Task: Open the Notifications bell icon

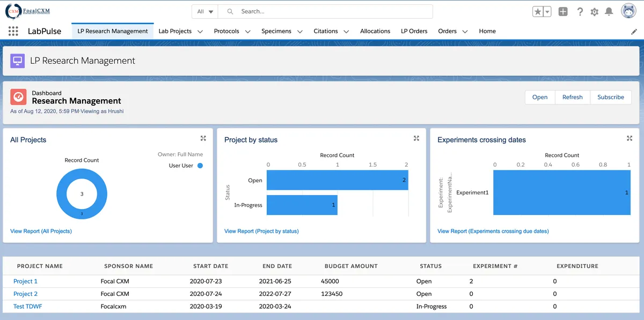Action: pos(609,11)
